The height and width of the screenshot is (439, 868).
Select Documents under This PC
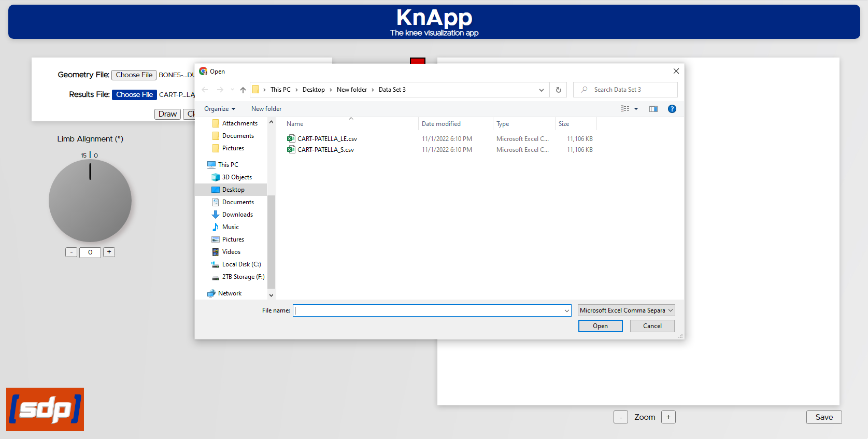[233, 202]
